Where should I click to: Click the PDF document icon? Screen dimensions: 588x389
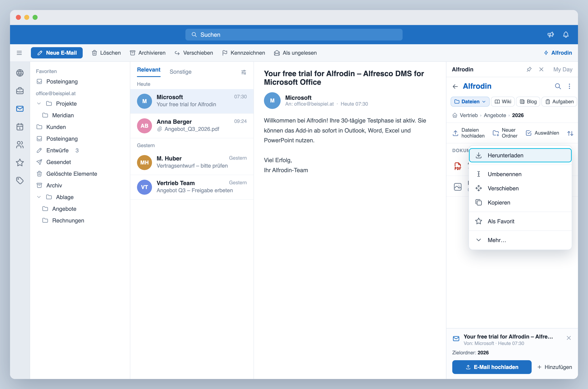457,166
